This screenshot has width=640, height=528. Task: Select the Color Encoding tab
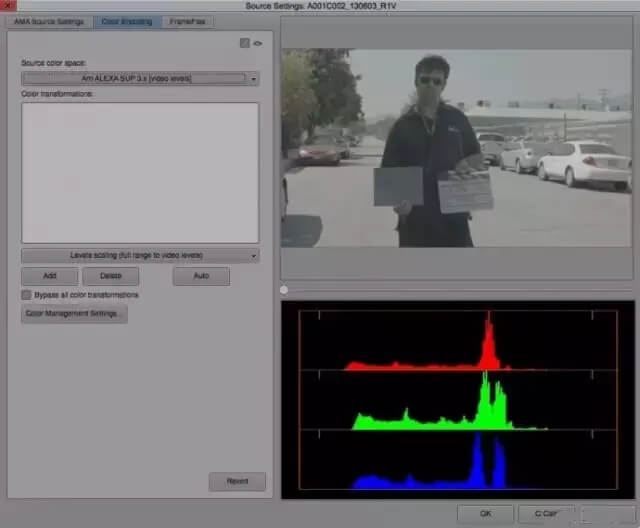pos(127,21)
